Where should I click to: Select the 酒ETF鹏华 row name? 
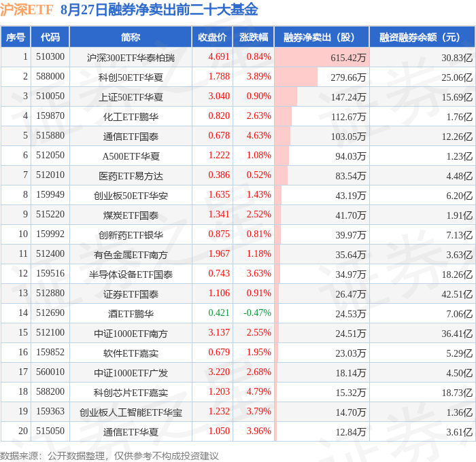click(x=131, y=314)
